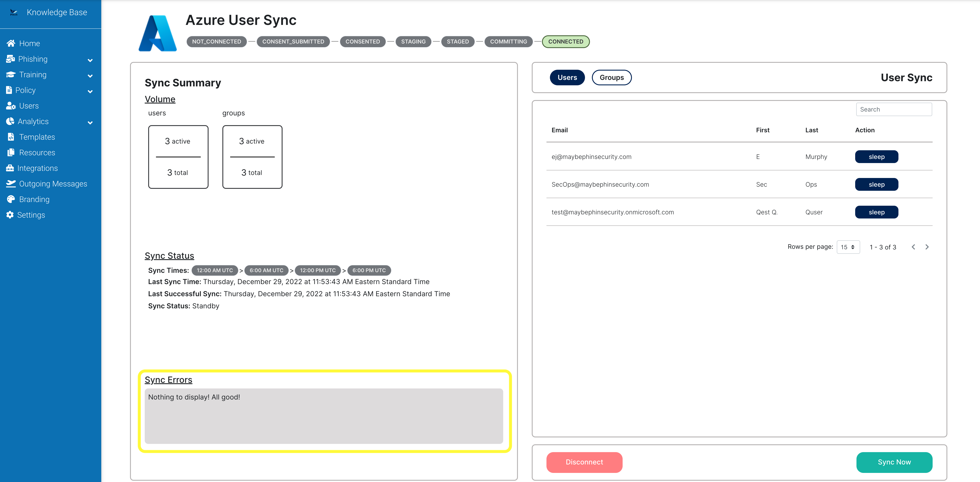Click the First column header
Screen dimensions: 980x482
(x=762, y=130)
